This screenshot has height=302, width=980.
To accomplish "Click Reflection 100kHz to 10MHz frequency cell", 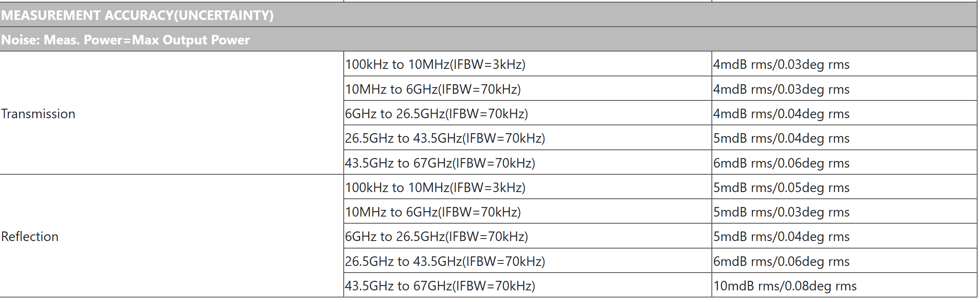I will [435, 188].
